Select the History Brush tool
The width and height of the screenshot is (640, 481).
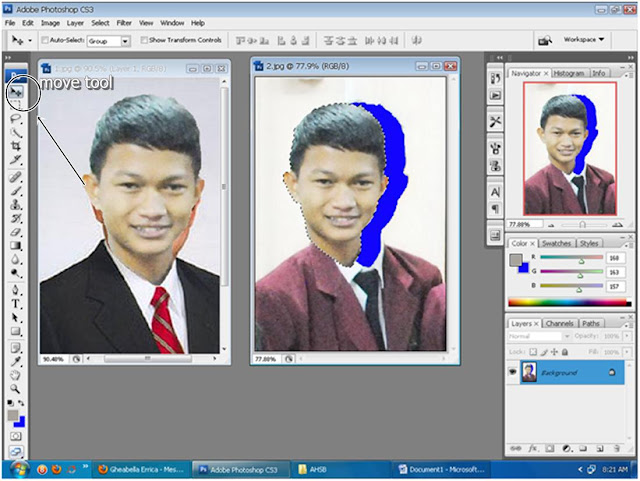(16, 218)
